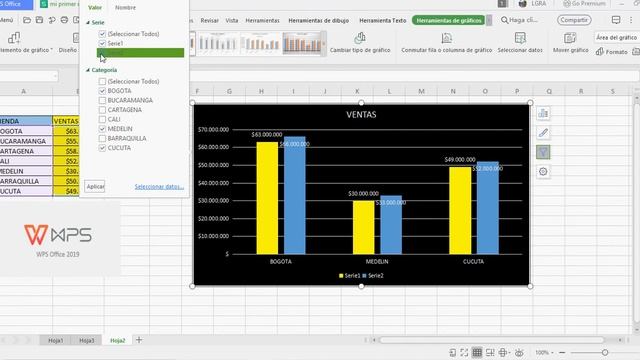Uncheck the CUCUTA checkbox
640x360 pixels.
[102, 148]
